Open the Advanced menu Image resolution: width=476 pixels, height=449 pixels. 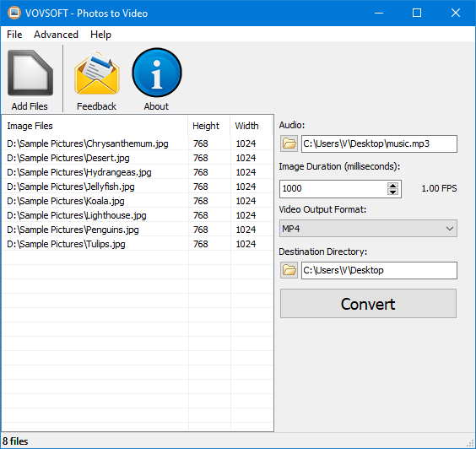pos(56,35)
